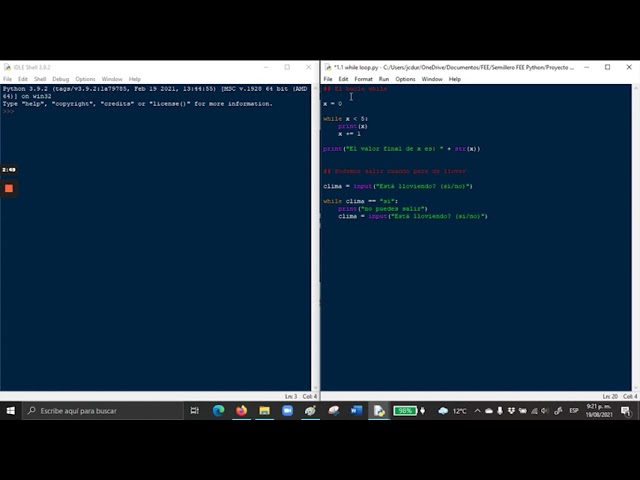Click the power plug icon beside battery
The image size is (640, 480).
pyautogui.click(x=423, y=411)
